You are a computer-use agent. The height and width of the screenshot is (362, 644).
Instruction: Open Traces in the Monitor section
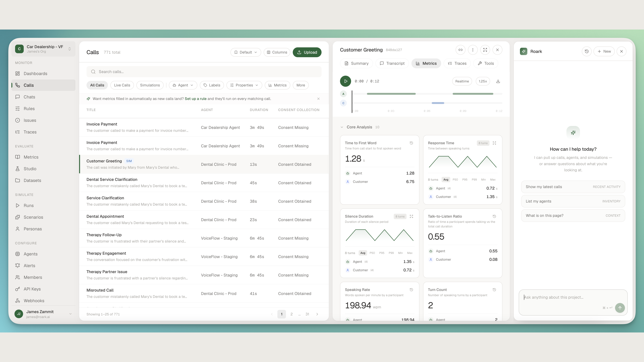coord(43,132)
